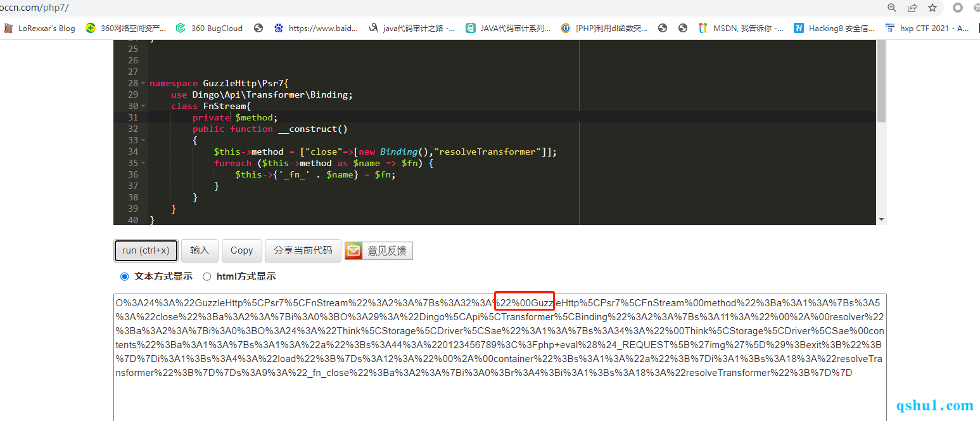980x421 pixels.
Task: Bookmark this page with the star icon
Action: click(x=932, y=8)
